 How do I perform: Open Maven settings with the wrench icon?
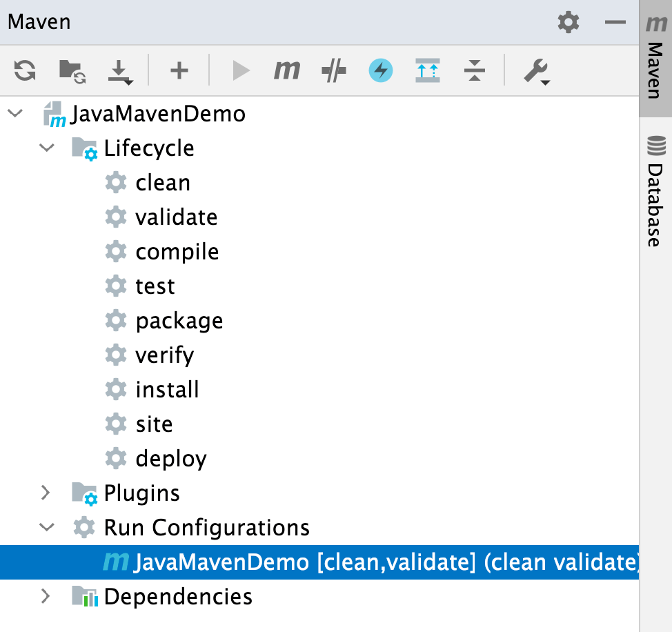pos(537,70)
